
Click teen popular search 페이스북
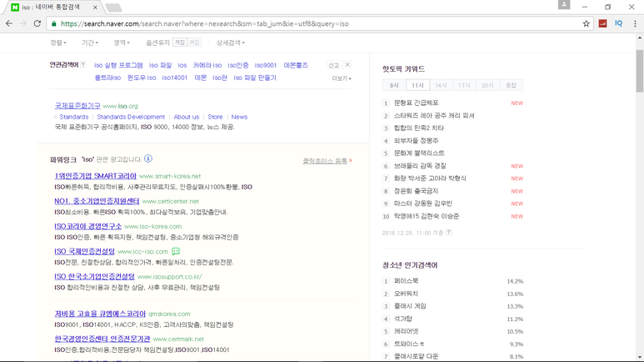406,281
